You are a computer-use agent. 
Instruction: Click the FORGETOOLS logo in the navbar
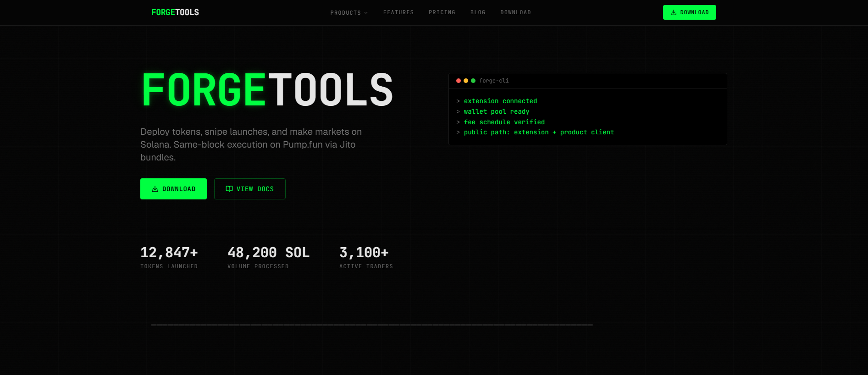pos(175,12)
